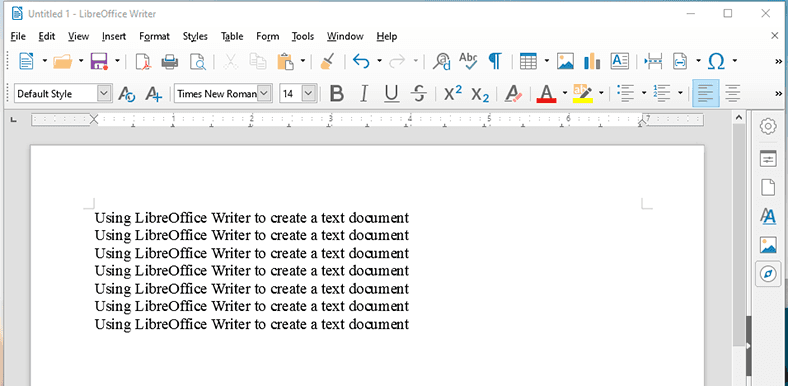Apply yellow highlighting color
This screenshot has width=788, height=386.
coord(582,93)
